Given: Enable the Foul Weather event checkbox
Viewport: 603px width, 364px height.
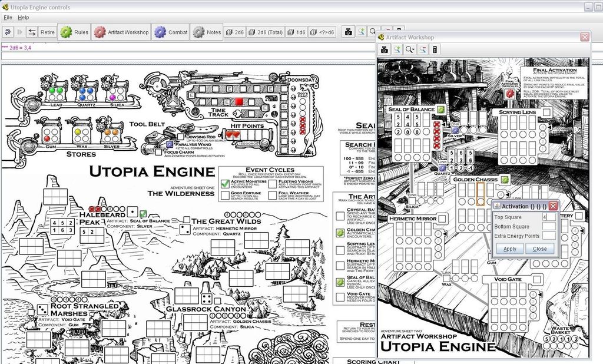Looking at the screenshot, I should click(x=273, y=194).
